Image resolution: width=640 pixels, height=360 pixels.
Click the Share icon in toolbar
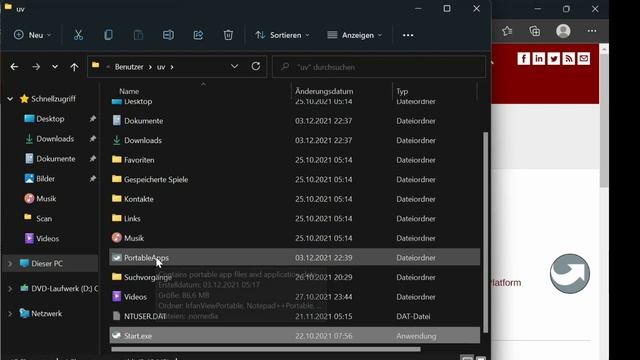coord(198,35)
